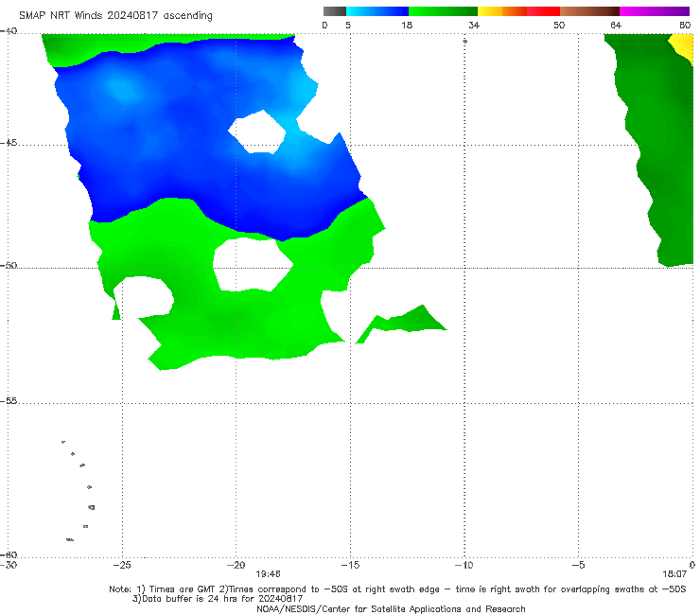Select the green segment of the color bar

coord(443,11)
